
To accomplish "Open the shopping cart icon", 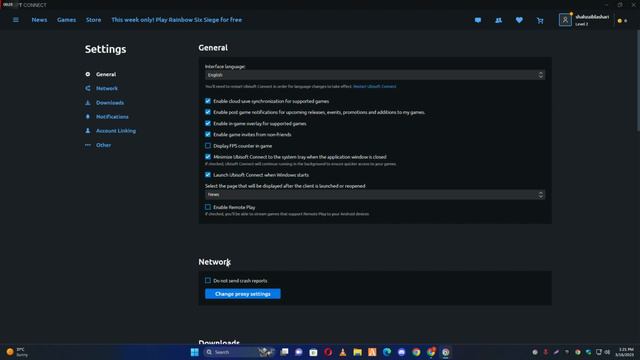I will [540, 20].
